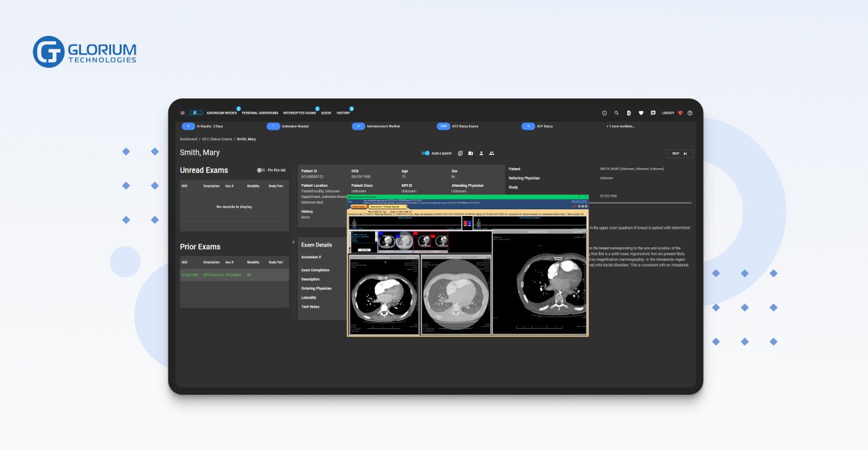Click the clock history icon in top bar
The image size is (868, 450).
[x=604, y=113]
